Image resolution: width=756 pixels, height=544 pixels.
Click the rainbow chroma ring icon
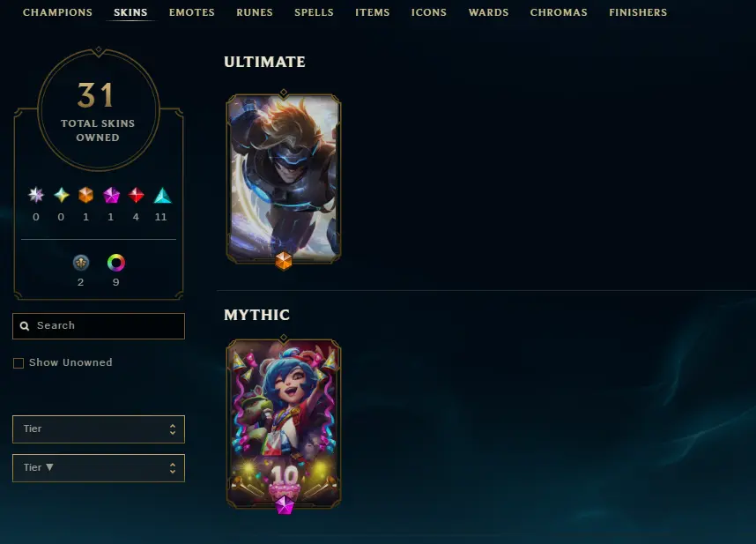[115, 263]
